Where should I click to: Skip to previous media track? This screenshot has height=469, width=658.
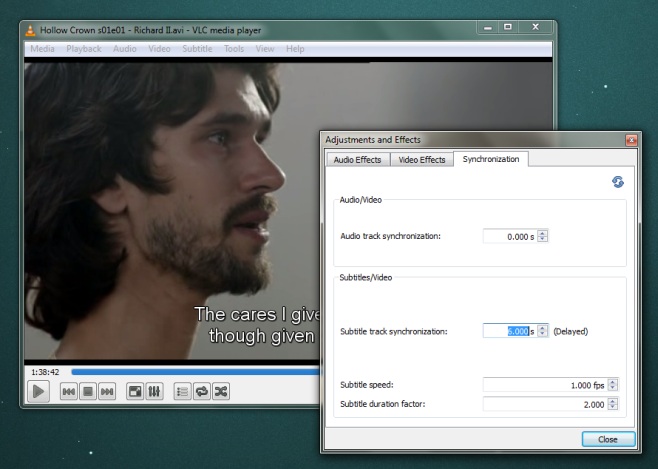68,391
